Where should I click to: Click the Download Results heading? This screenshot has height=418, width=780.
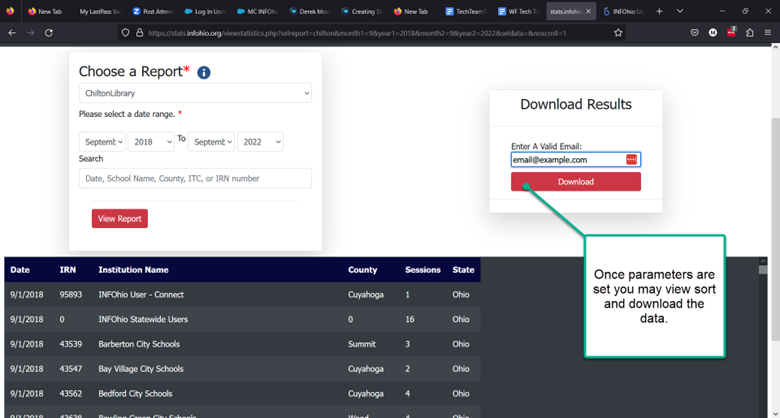pos(576,104)
